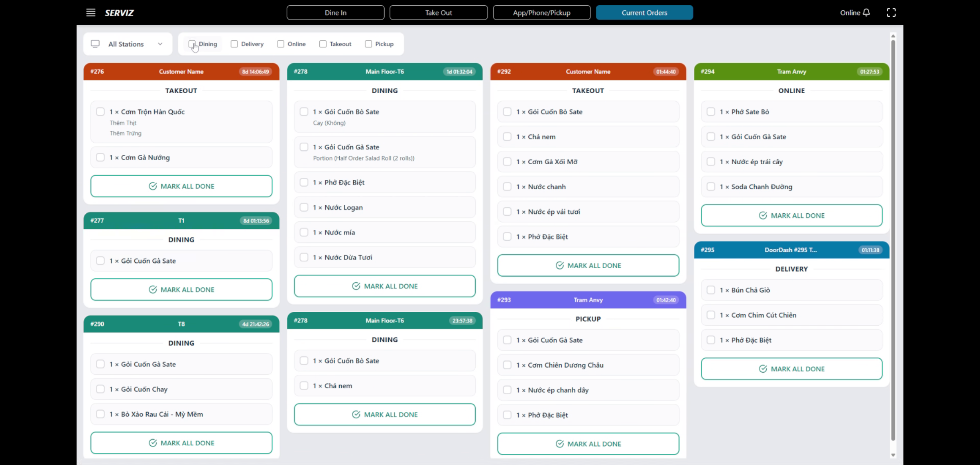Image resolution: width=980 pixels, height=465 pixels.
Task: Click the order #293 Tram Anvy header
Action: click(588, 300)
